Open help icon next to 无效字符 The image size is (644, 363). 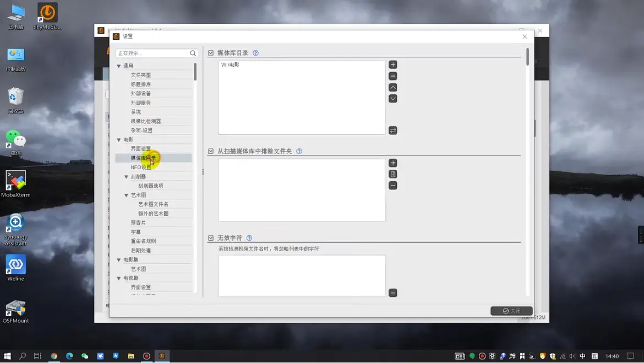click(x=249, y=238)
